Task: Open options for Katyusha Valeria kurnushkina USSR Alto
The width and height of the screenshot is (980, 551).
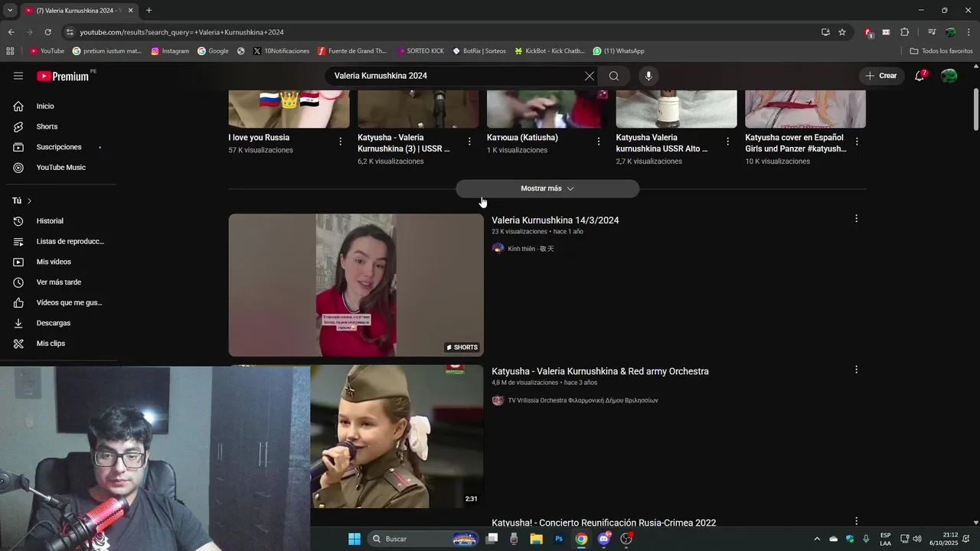Action: coord(727,141)
